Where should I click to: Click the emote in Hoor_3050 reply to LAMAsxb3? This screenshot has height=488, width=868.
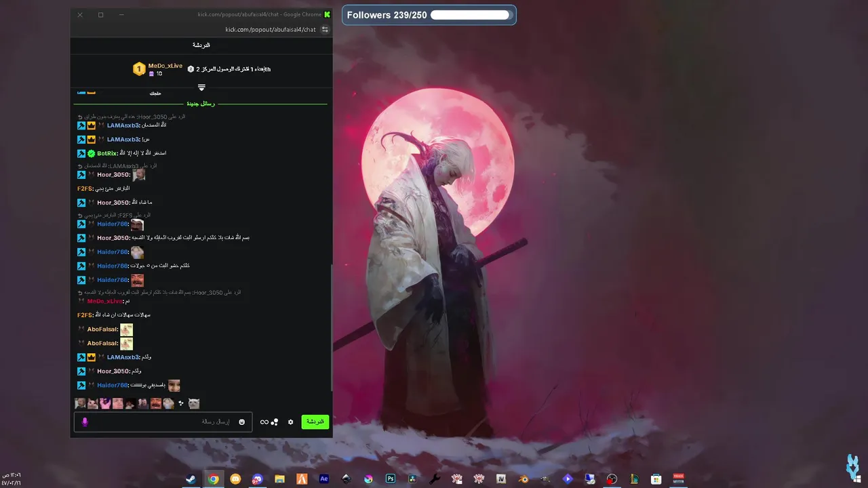pos(139,174)
